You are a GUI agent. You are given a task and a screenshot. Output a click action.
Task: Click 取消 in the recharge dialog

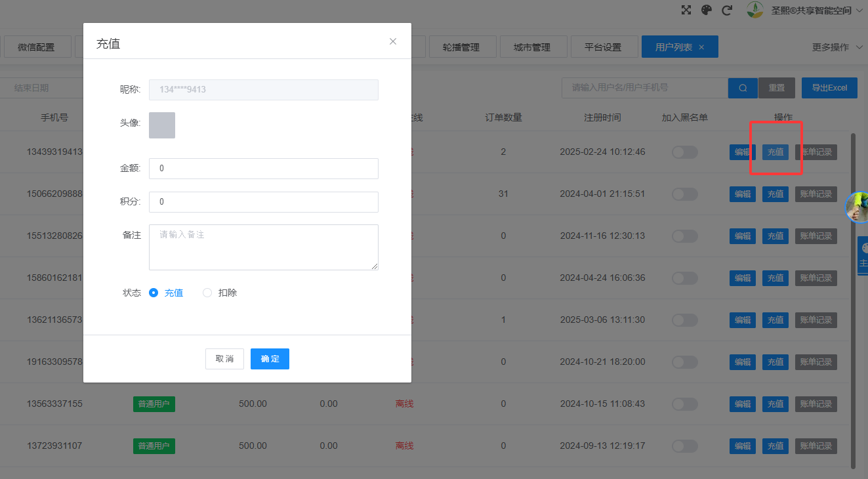pos(224,359)
